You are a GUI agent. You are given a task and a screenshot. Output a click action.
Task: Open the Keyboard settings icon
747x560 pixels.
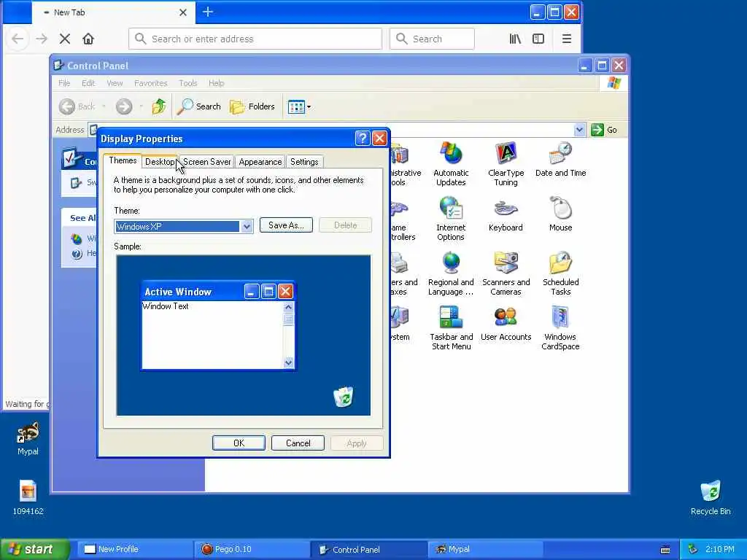[x=506, y=214]
